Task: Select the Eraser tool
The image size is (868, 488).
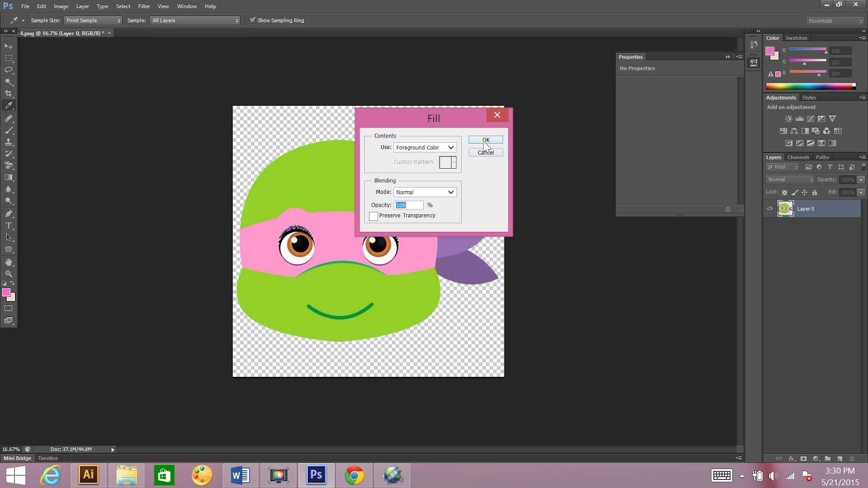Action: [x=9, y=166]
